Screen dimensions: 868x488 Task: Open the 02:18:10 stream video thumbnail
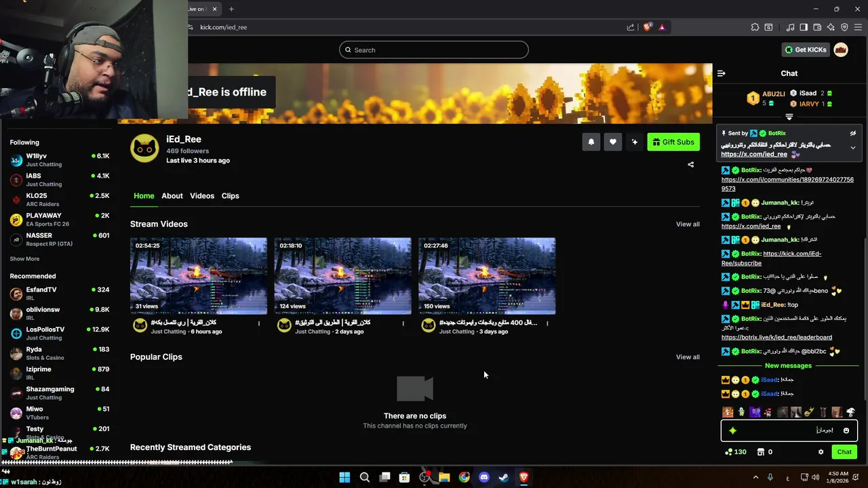342,276
